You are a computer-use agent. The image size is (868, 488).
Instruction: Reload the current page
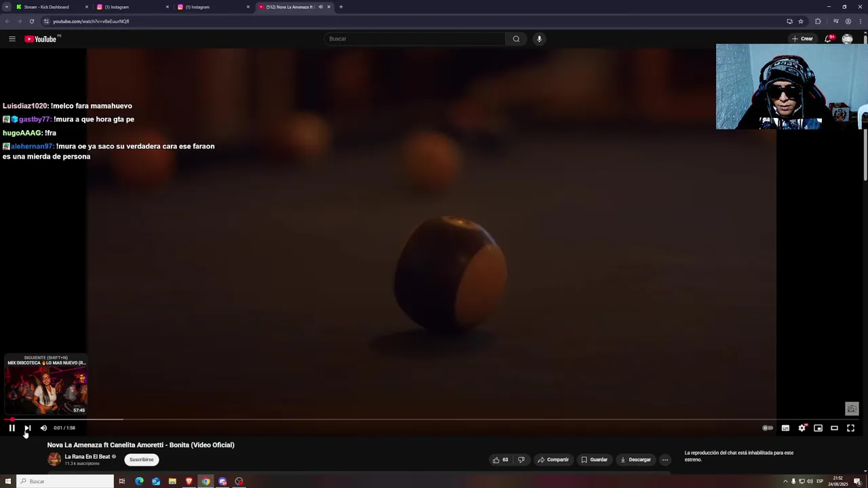[x=32, y=21]
